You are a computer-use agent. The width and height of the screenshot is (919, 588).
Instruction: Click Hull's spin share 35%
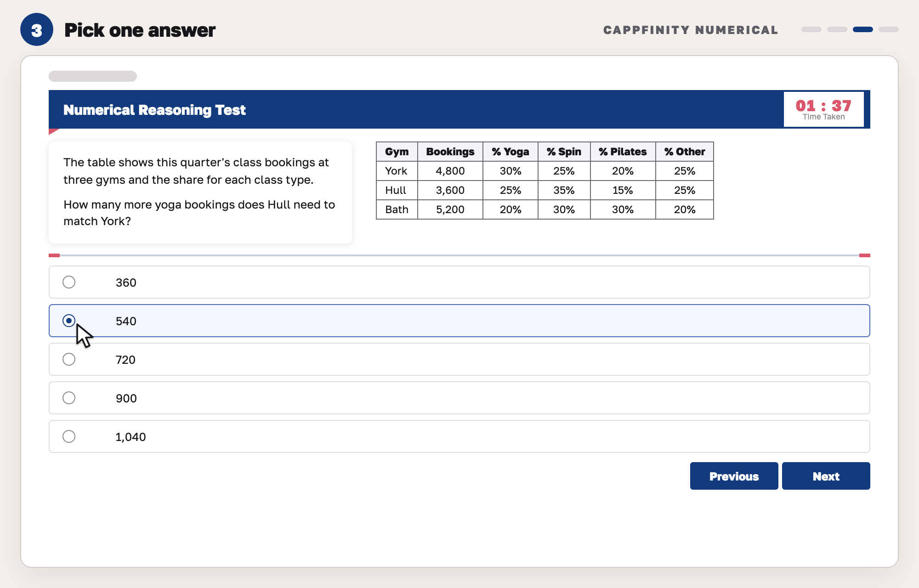tap(564, 190)
